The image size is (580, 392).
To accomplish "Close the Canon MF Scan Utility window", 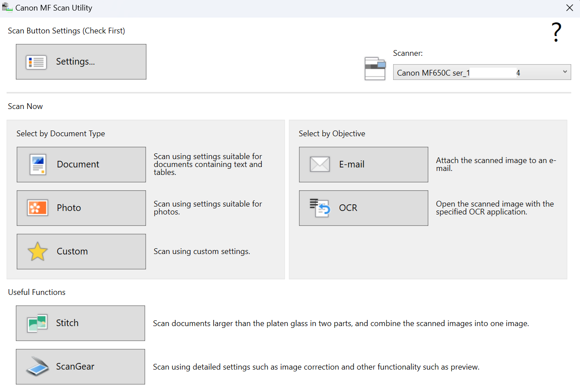I will click(x=569, y=8).
